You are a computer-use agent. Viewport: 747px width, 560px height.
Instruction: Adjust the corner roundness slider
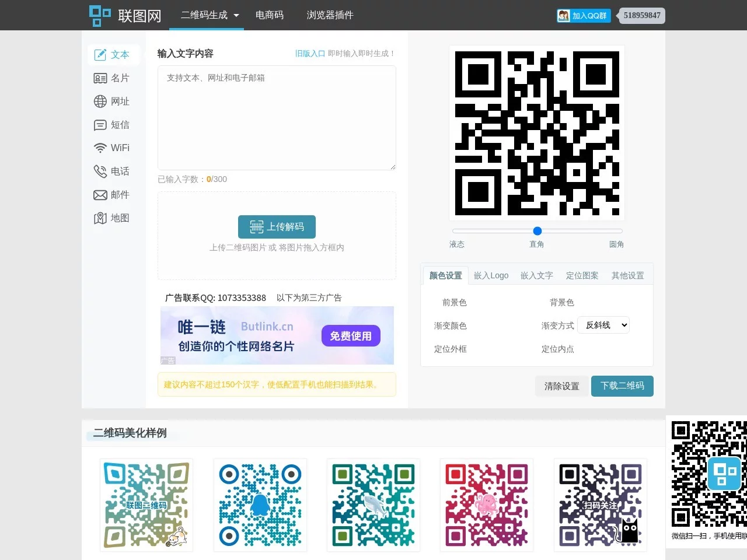(537, 230)
